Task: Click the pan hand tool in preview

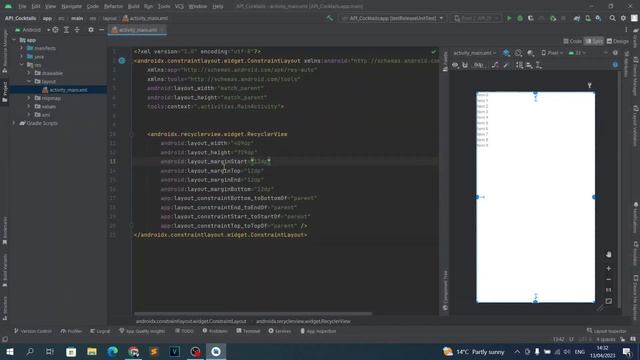Action: click(x=609, y=255)
